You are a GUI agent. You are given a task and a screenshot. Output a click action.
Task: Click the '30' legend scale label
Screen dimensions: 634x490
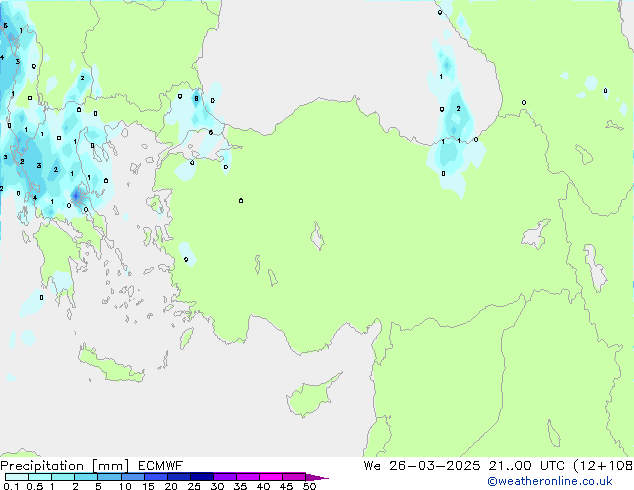click(x=217, y=486)
